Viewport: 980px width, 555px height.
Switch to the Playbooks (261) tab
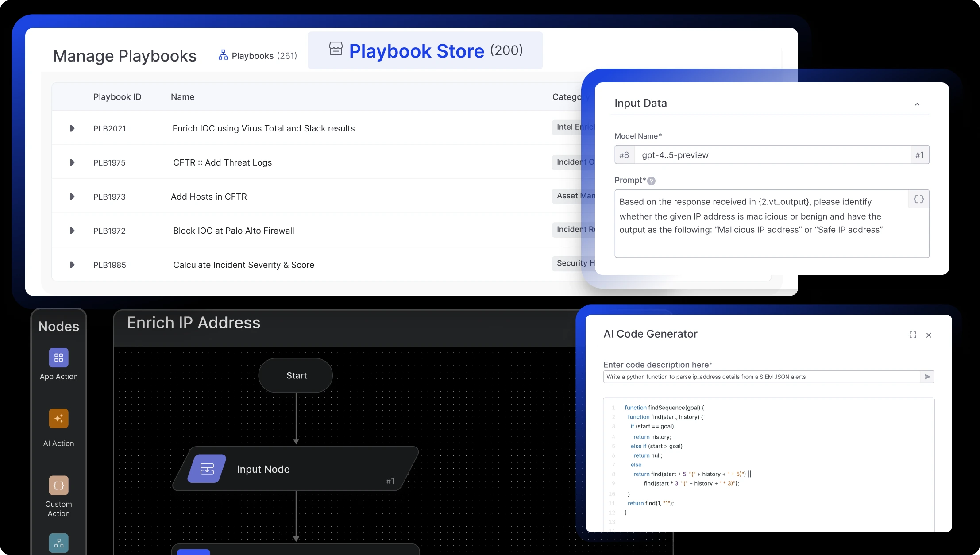[x=258, y=56]
